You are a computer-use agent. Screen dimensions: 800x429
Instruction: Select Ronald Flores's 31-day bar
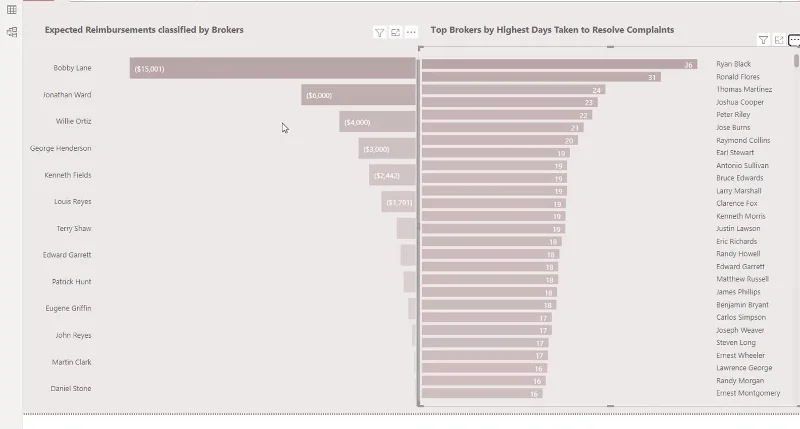coord(541,77)
